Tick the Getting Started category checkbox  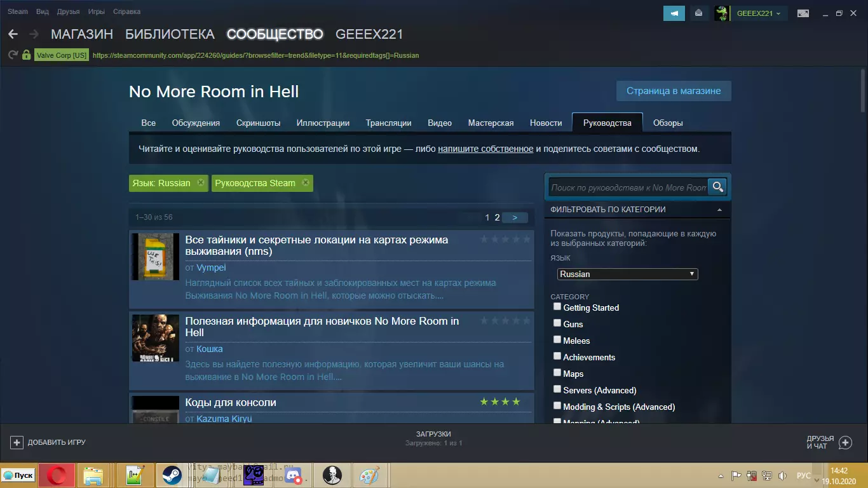tap(557, 307)
